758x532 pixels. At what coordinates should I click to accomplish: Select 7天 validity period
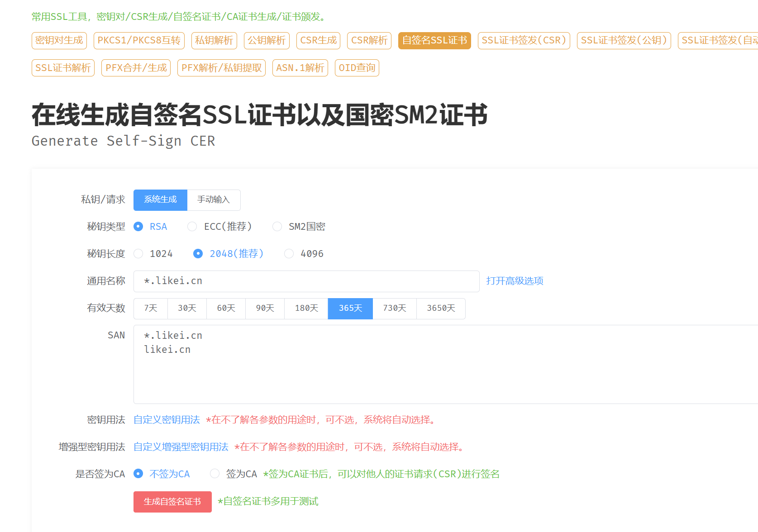pyautogui.click(x=150, y=308)
